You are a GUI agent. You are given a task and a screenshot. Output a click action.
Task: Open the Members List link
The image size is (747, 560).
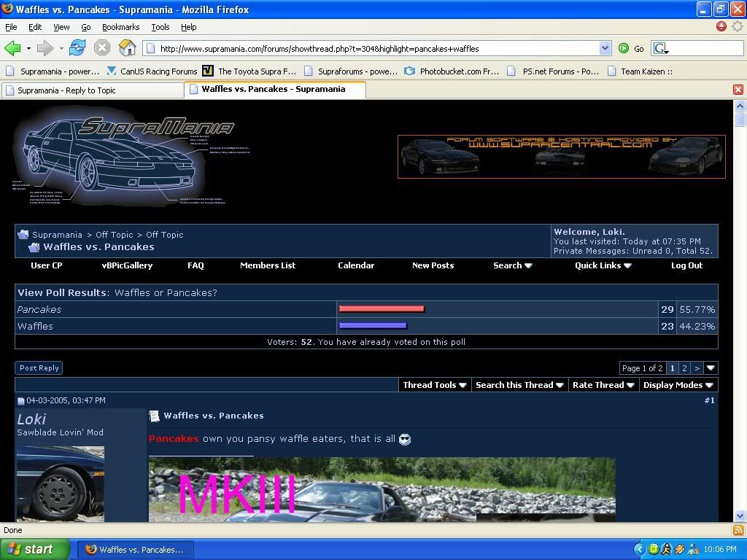coord(268,265)
